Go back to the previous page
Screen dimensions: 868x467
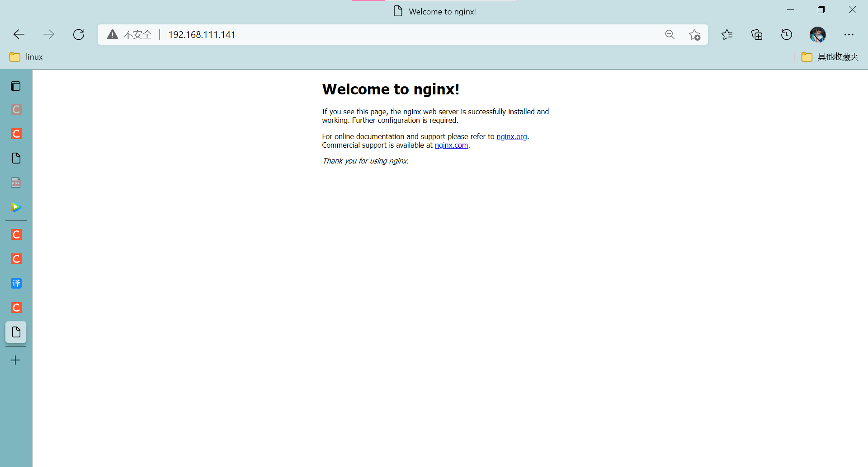[19, 34]
